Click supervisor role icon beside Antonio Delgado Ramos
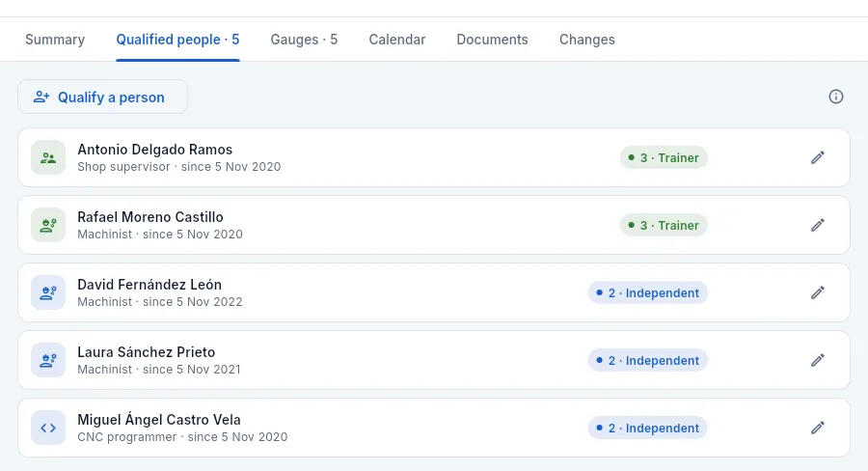 click(48, 157)
